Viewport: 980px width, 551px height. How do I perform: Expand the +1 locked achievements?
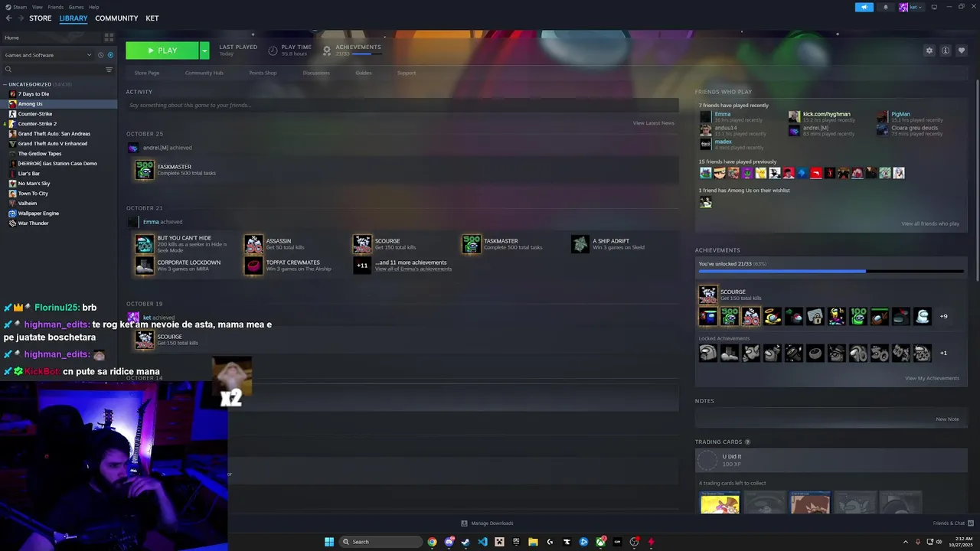coord(943,353)
